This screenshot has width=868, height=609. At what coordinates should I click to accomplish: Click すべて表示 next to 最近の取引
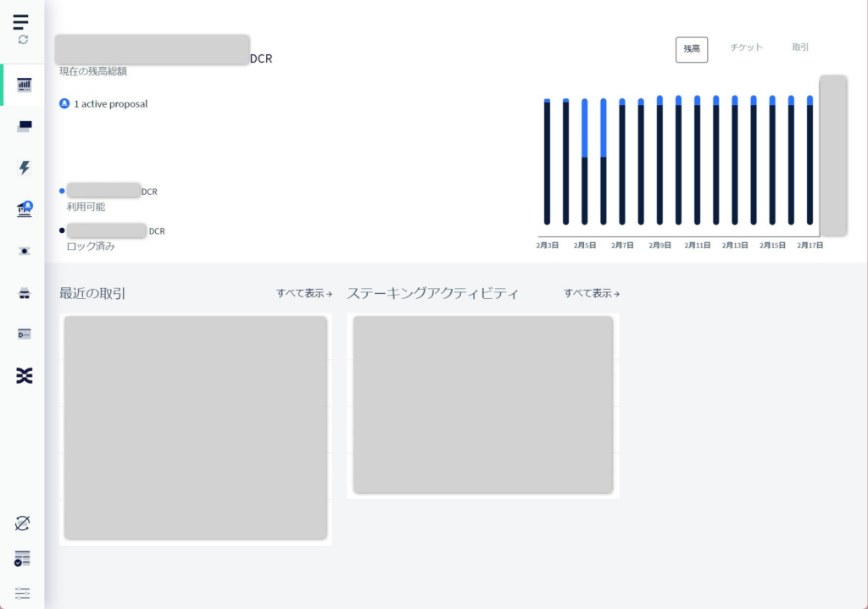pyautogui.click(x=303, y=294)
